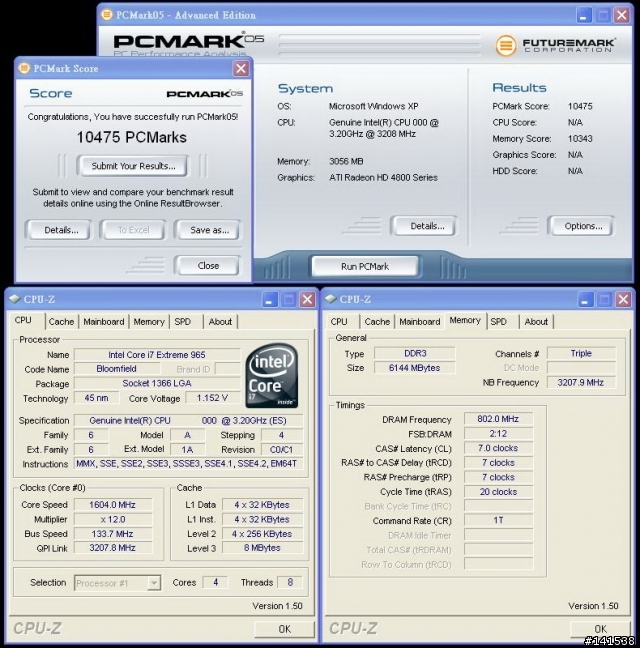
Task: Click Instructions field listing MMX, SSE
Action: (x=188, y=464)
